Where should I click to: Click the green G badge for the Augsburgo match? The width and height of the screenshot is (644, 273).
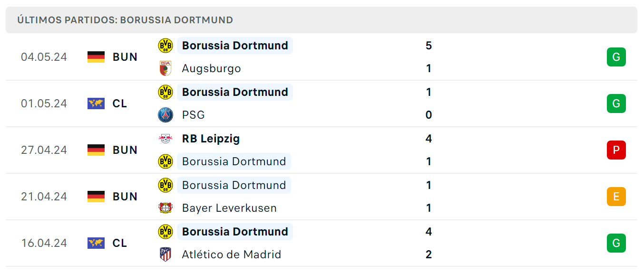[x=616, y=57]
